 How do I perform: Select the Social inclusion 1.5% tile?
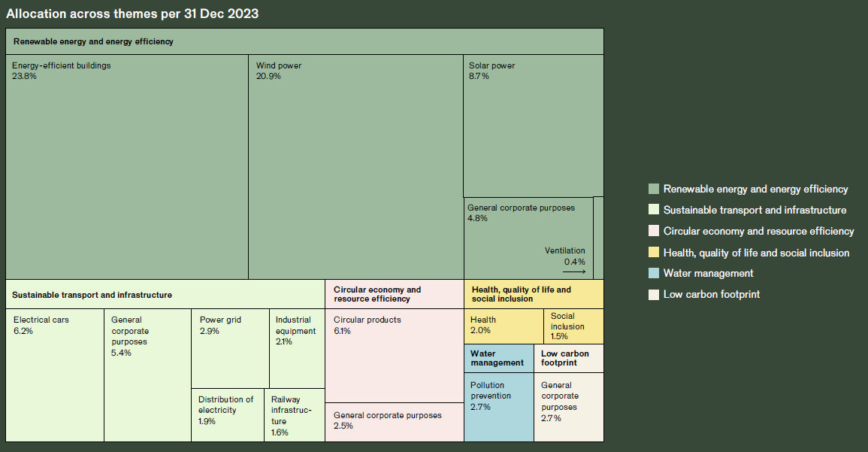pos(573,326)
